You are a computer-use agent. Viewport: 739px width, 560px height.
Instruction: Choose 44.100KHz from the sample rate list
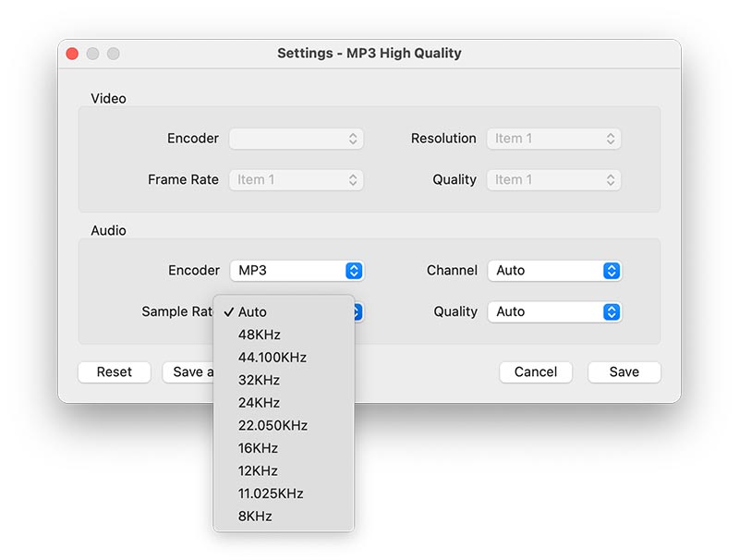(273, 357)
